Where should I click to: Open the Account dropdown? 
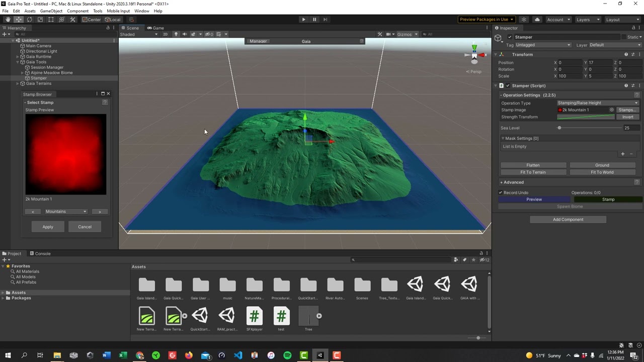coord(558,20)
